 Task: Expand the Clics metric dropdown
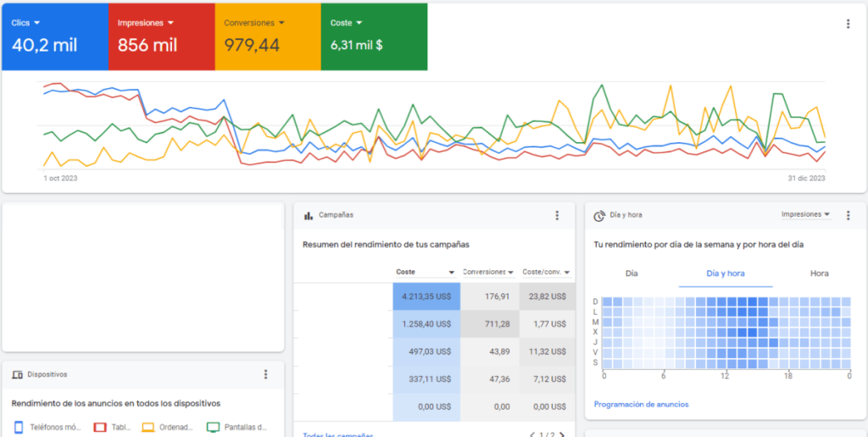point(37,23)
